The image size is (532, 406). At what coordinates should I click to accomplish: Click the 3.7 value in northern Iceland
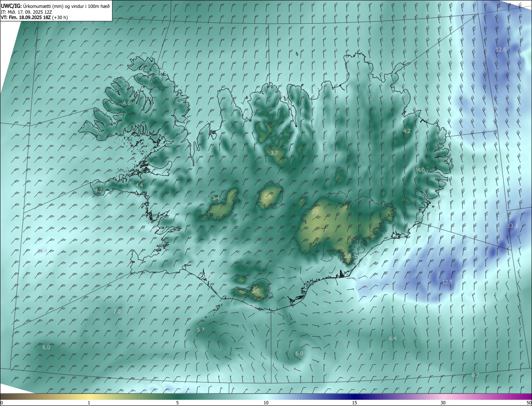pyautogui.click(x=274, y=153)
